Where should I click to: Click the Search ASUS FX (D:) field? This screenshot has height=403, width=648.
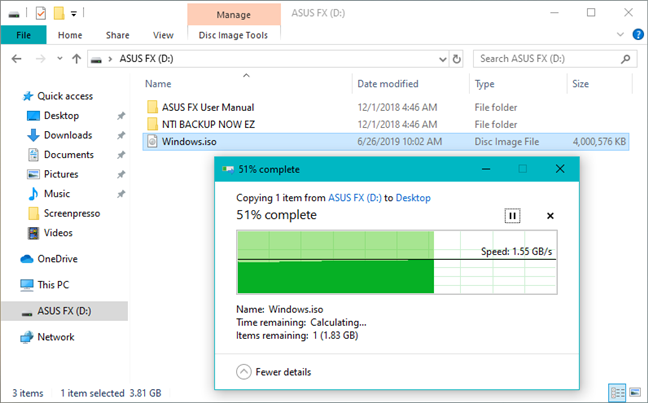[555, 59]
